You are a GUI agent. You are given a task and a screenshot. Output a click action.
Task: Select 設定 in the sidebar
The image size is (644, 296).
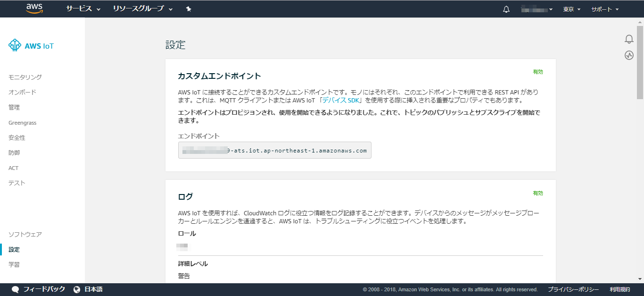(14, 249)
